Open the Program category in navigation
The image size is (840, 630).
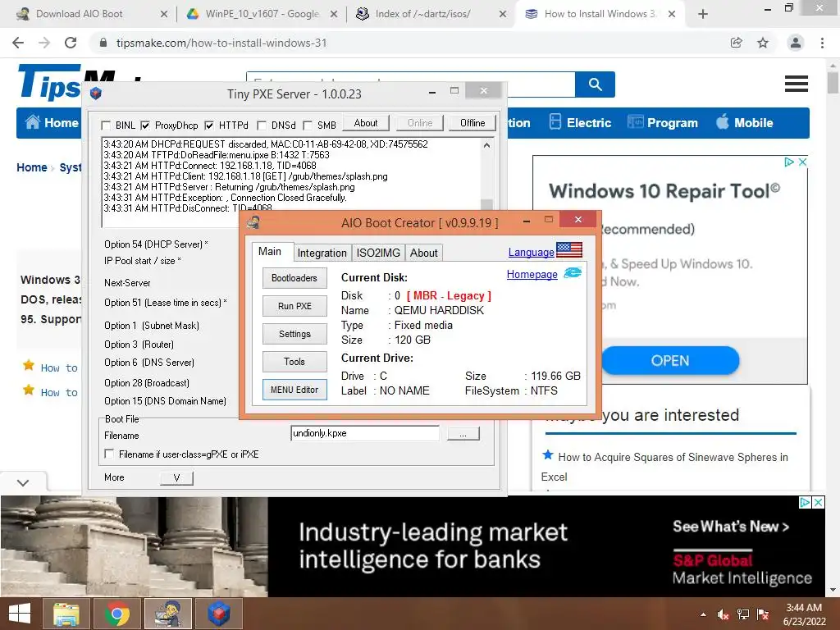pos(663,123)
